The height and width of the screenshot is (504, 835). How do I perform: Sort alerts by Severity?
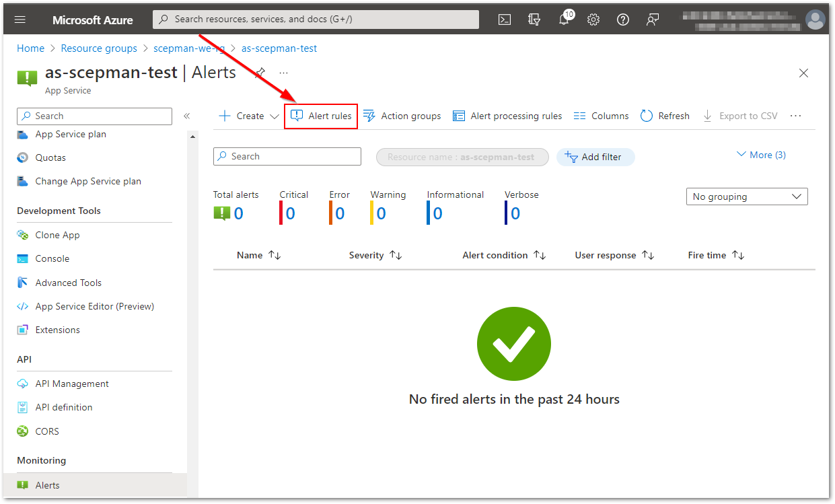pyautogui.click(x=375, y=255)
